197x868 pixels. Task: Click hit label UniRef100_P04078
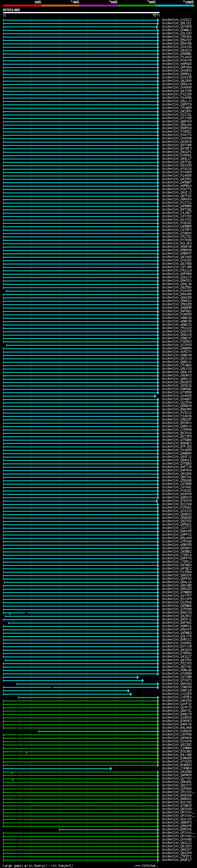tap(176, 60)
